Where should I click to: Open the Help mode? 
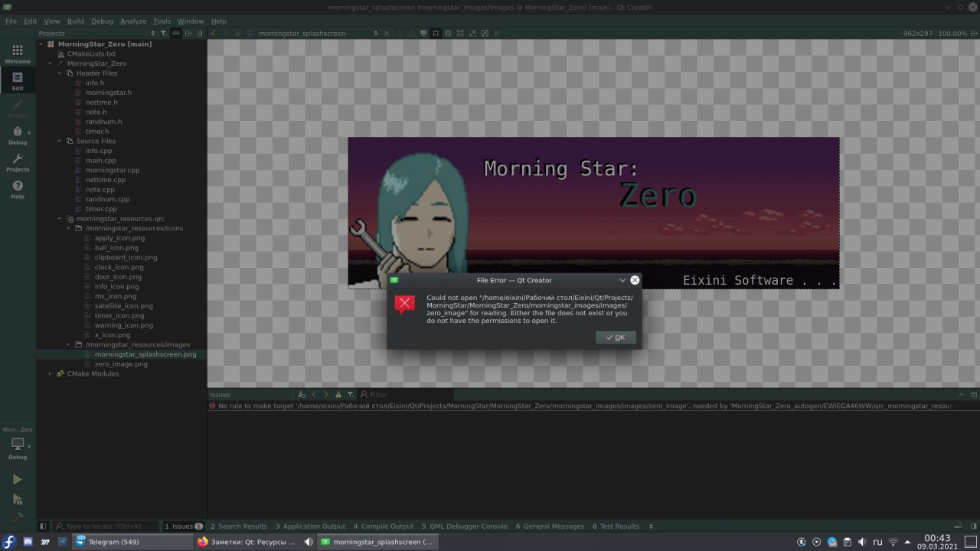click(x=18, y=189)
